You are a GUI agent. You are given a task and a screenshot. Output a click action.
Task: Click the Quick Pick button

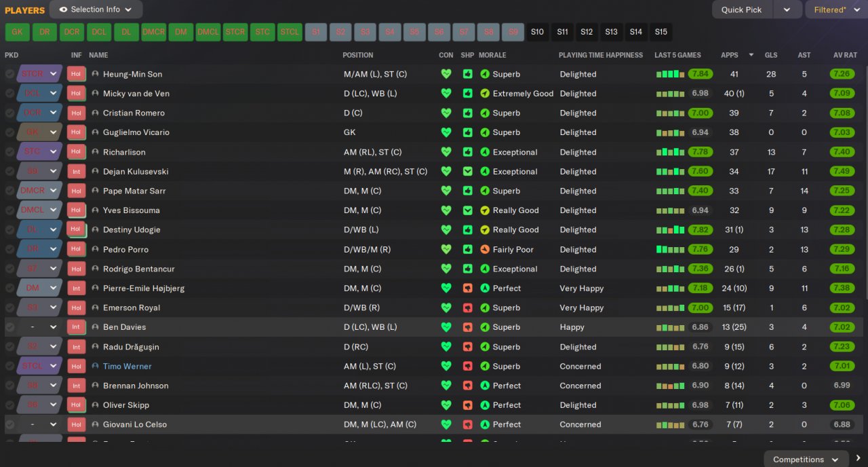(x=742, y=10)
